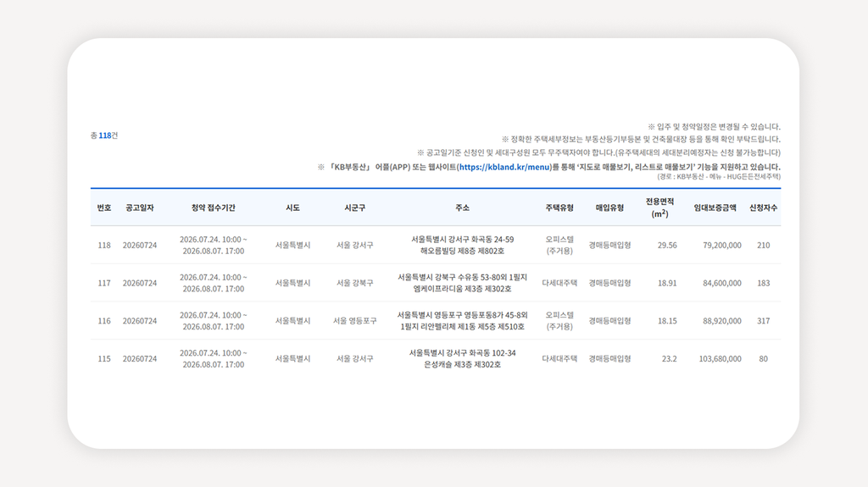Click the 시군구 column header
Screen dimensions: 868x487
[355, 208]
